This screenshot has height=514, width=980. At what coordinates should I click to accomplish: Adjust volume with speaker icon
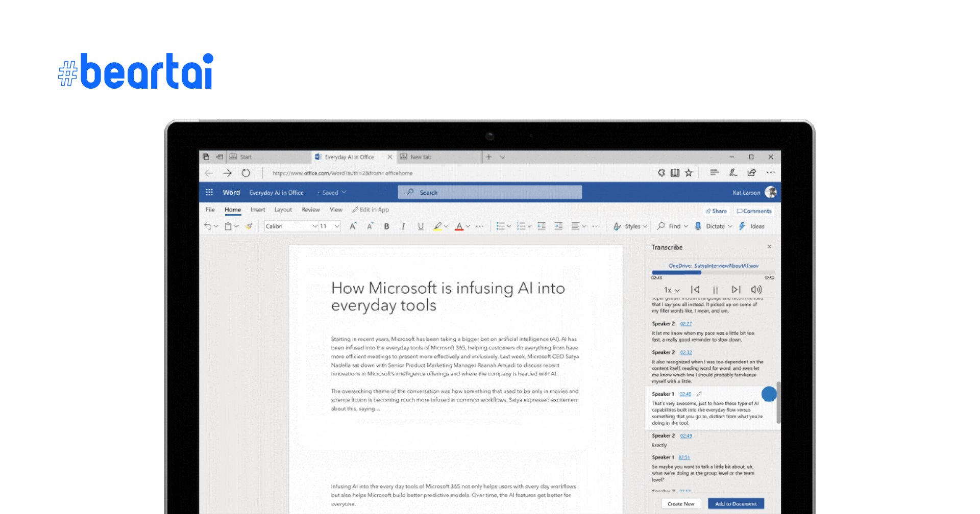click(x=756, y=290)
